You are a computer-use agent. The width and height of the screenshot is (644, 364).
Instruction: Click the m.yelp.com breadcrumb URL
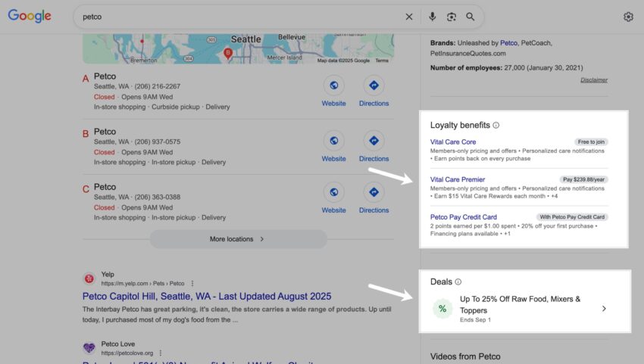(x=142, y=284)
